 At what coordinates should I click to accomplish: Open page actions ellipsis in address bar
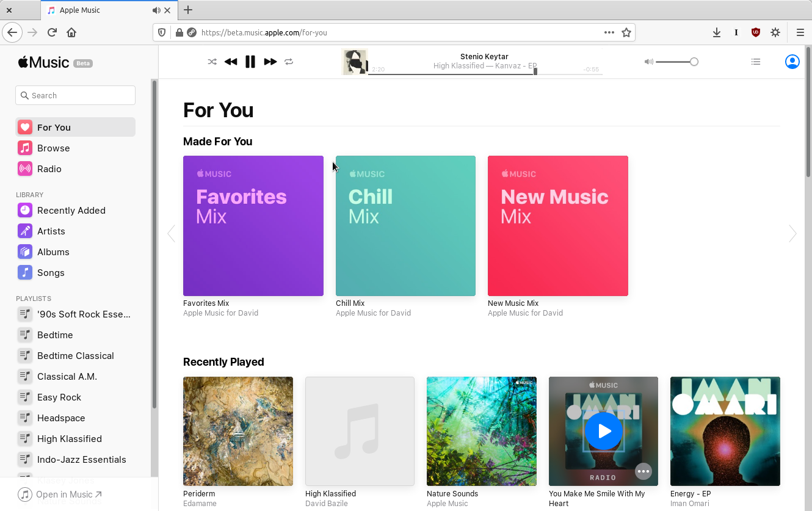point(609,32)
